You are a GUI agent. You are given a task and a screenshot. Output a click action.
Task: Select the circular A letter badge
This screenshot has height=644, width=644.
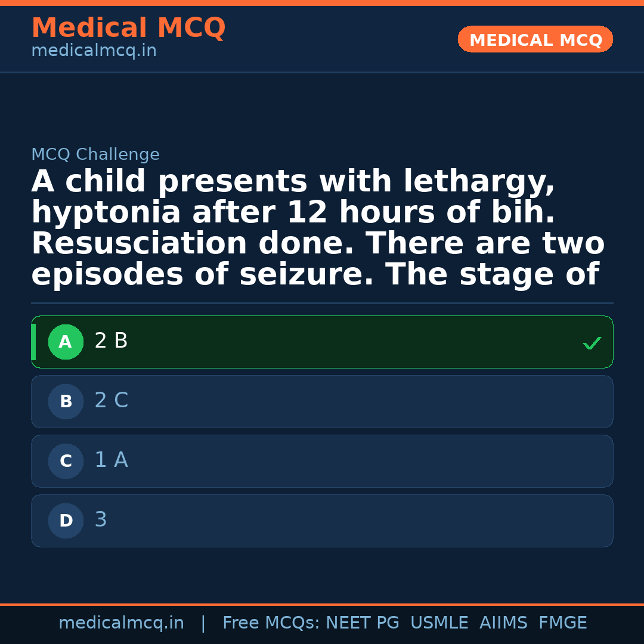[66, 342]
